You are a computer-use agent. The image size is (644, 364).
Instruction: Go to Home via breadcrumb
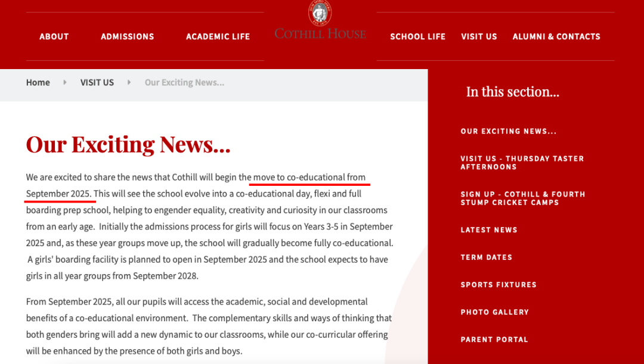(38, 82)
